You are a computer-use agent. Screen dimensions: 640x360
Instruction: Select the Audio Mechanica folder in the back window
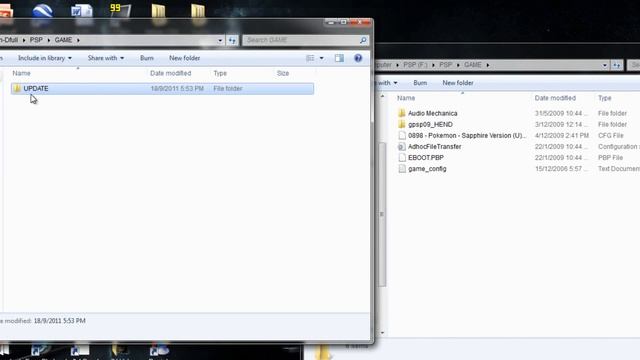pyautogui.click(x=433, y=113)
